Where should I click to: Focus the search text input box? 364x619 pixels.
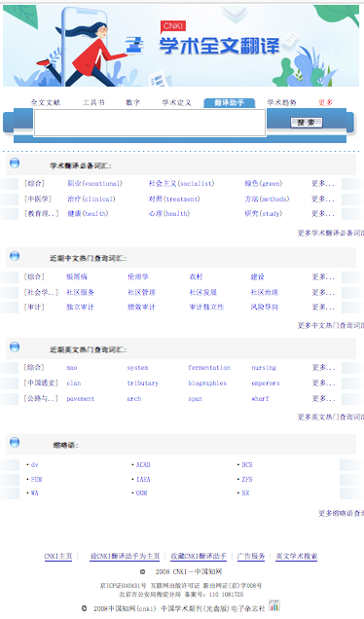pyautogui.click(x=150, y=123)
